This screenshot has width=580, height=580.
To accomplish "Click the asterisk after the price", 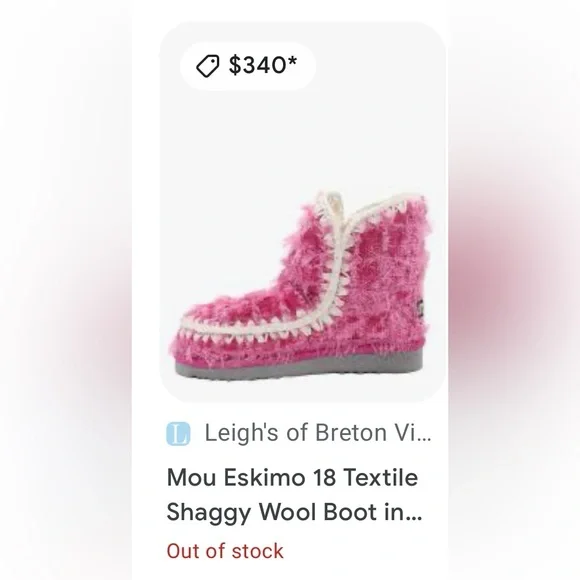I will pos(291,61).
